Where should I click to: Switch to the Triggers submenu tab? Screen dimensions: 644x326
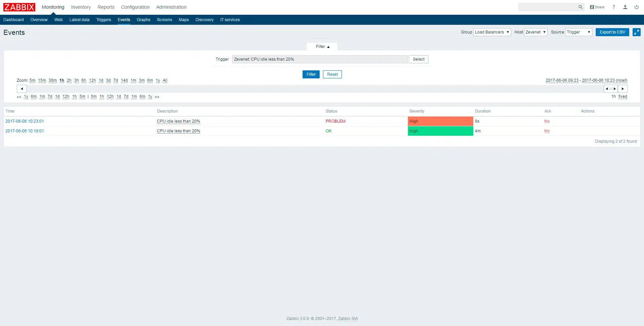pyautogui.click(x=103, y=20)
